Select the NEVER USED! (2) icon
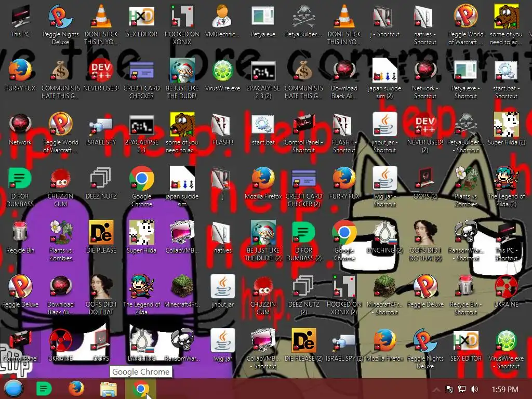 [425, 133]
